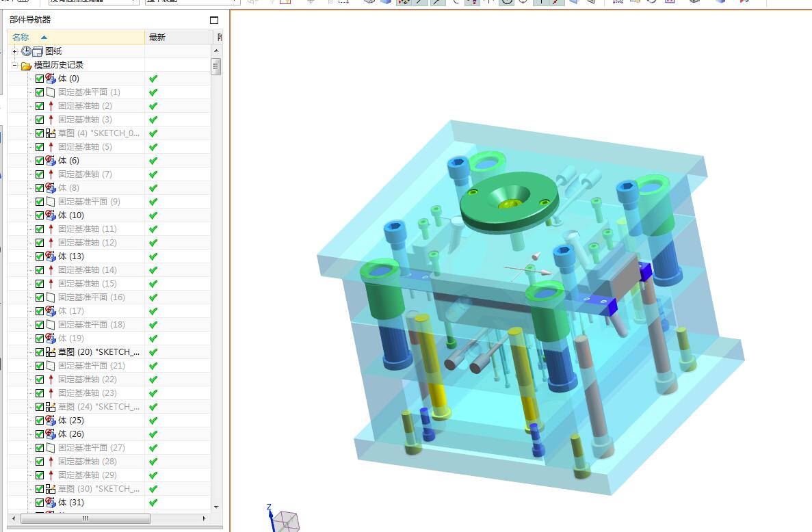The height and width of the screenshot is (532, 812).
Task: Uncheck the checkbox for 体 (17)
Action: (40, 311)
